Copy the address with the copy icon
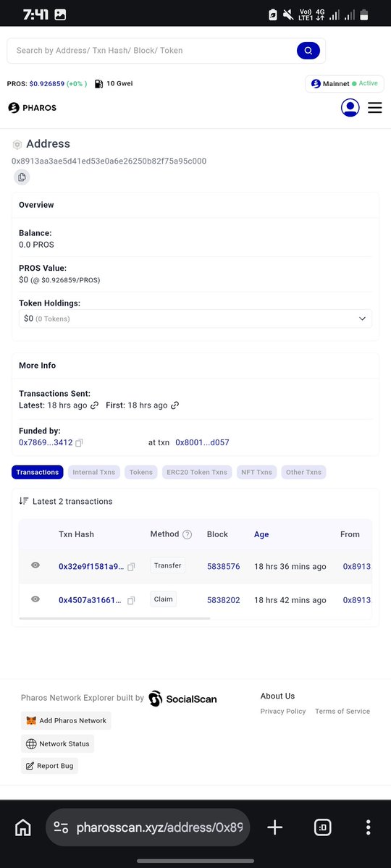391x868 pixels. pyautogui.click(x=22, y=177)
